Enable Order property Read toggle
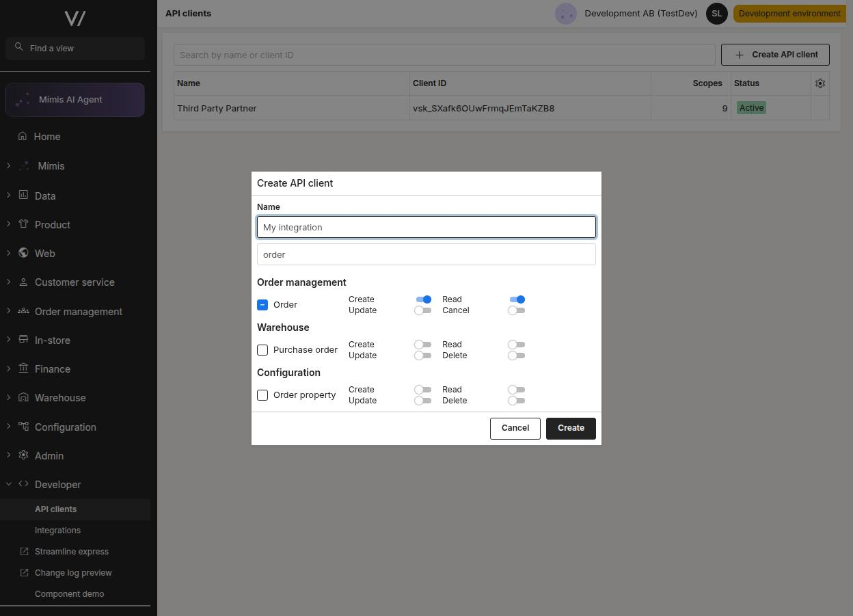 pyautogui.click(x=517, y=390)
